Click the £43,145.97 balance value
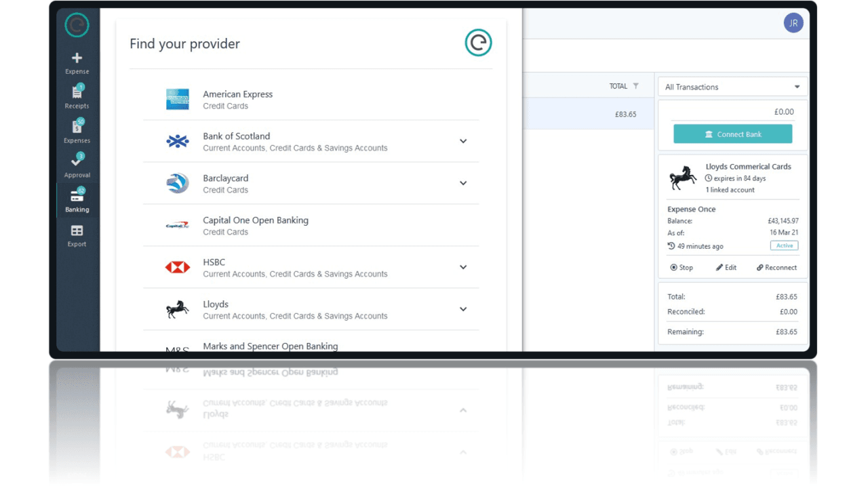Viewport: 868px width, 488px height. point(783,221)
